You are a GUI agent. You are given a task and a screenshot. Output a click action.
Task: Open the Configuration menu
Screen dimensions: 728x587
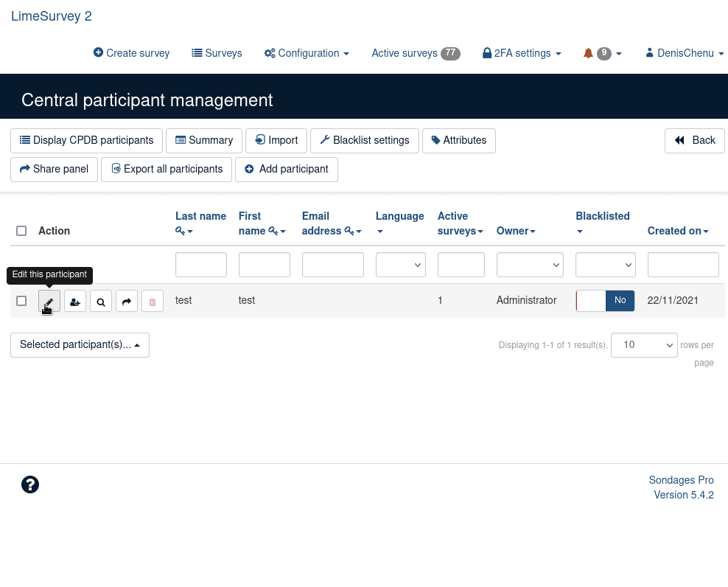pos(307,53)
